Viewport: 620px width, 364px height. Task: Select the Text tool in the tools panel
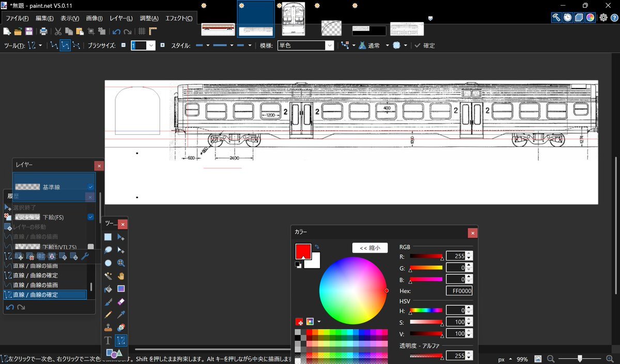108,340
